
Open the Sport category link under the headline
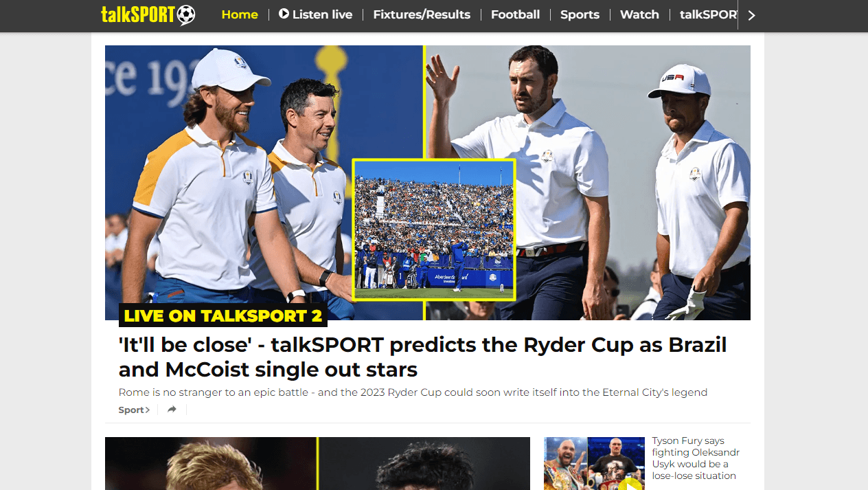[134, 410]
